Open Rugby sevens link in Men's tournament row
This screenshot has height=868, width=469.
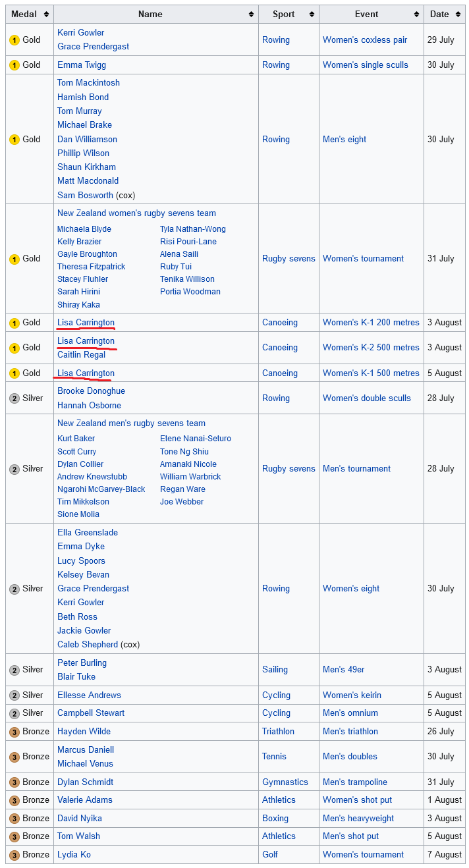(x=289, y=468)
